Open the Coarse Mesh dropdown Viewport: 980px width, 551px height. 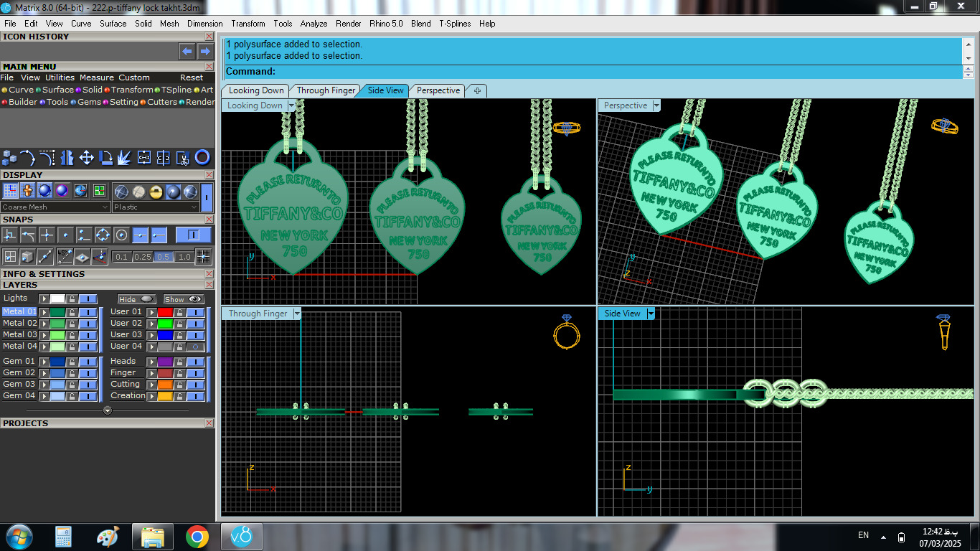(55, 207)
